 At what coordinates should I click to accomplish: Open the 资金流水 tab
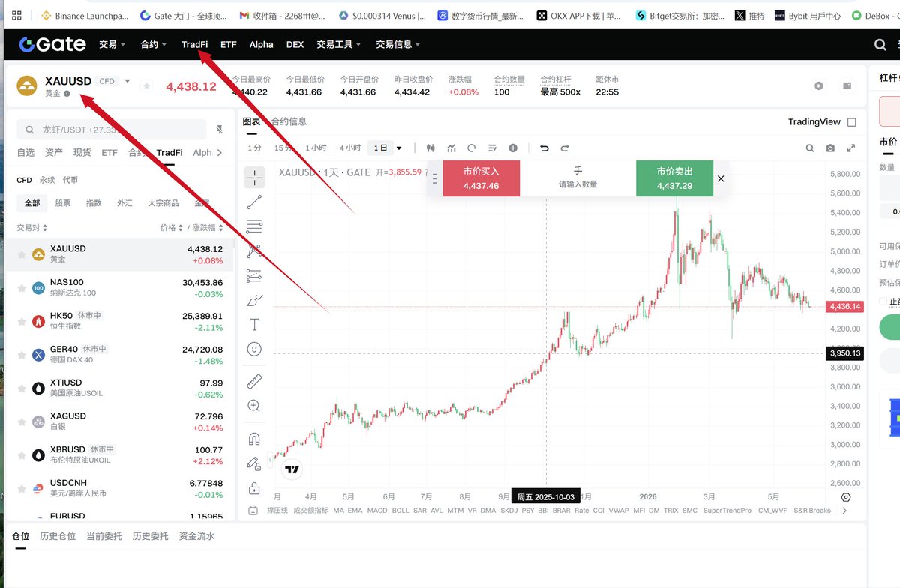pos(196,536)
